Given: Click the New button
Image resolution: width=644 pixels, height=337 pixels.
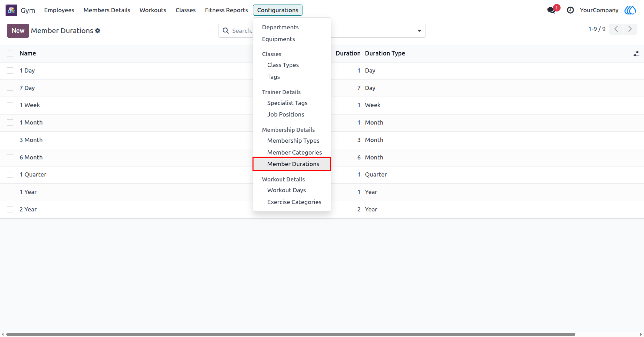Looking at the screenshot, I should click(x=18, y=31).
